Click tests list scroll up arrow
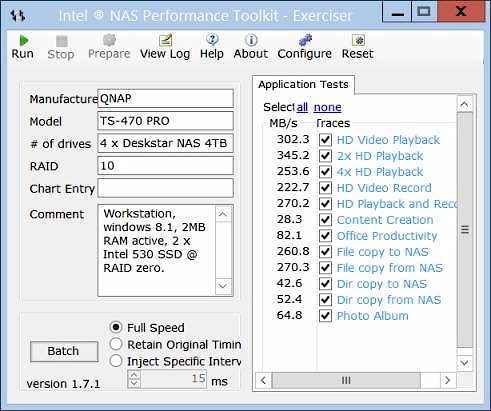The image size is (491, 411). coord(464,104)
